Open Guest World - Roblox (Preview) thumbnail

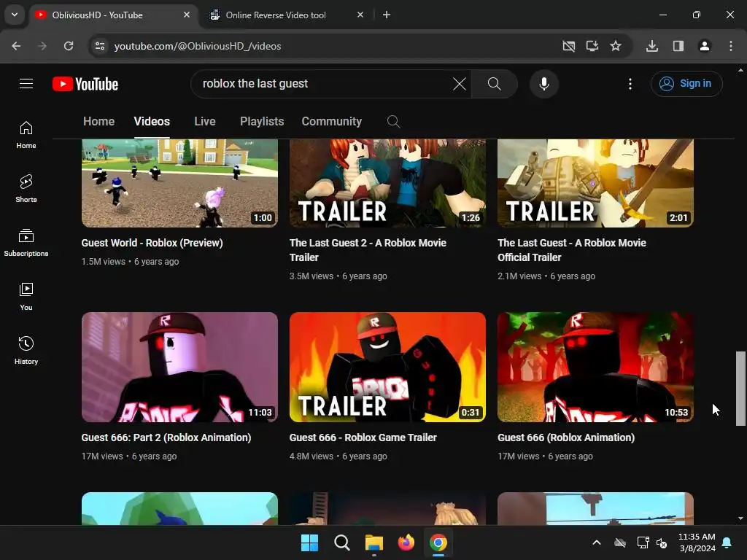tap(179, 183)
